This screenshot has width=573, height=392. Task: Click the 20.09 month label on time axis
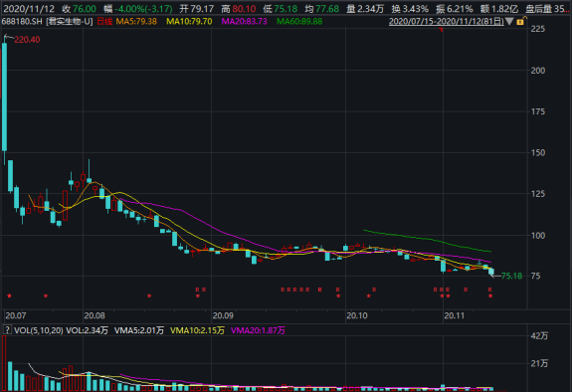pos(223,315)
